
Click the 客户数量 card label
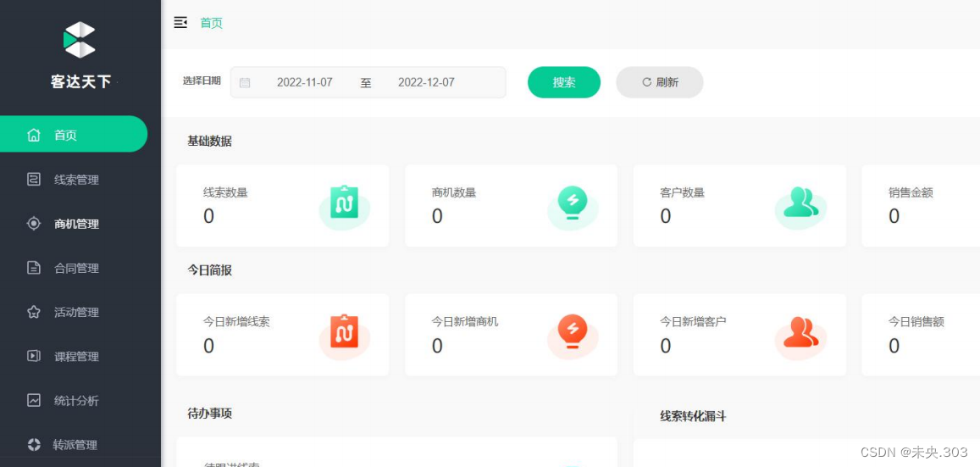point(683,192)
